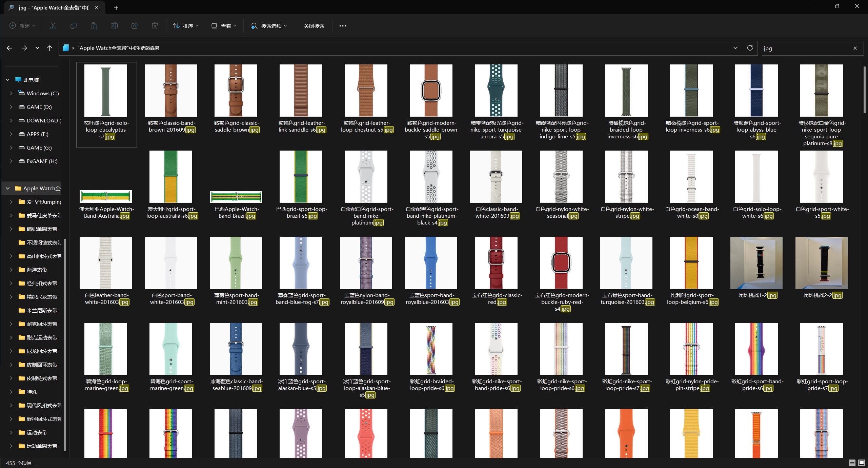Click the Paste clipboard icon
The image size is (868, 468).
94,26
